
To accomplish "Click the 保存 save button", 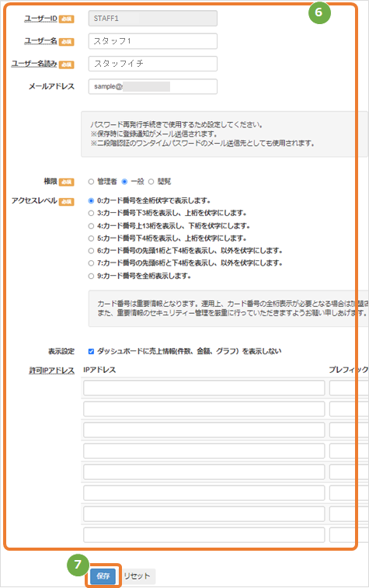I will [103, 576].
